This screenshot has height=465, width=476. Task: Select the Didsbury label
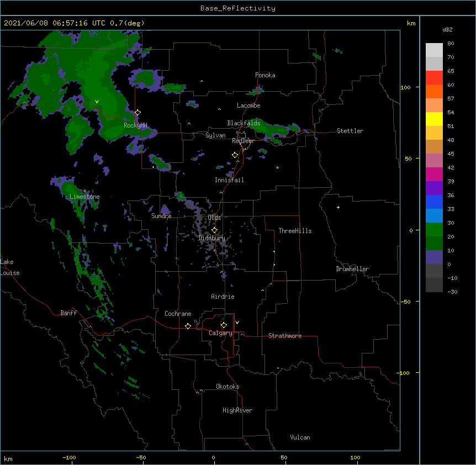click(x=212, y=238)
